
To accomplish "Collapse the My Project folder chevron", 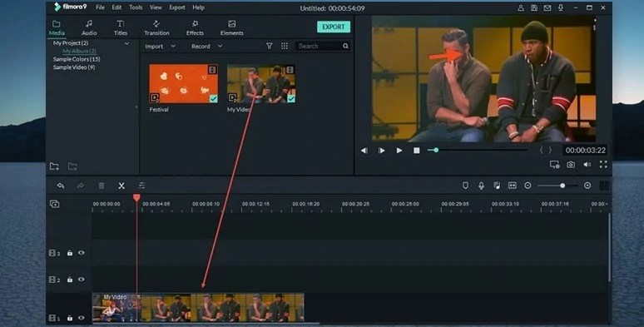I will (x=127, y=43).
